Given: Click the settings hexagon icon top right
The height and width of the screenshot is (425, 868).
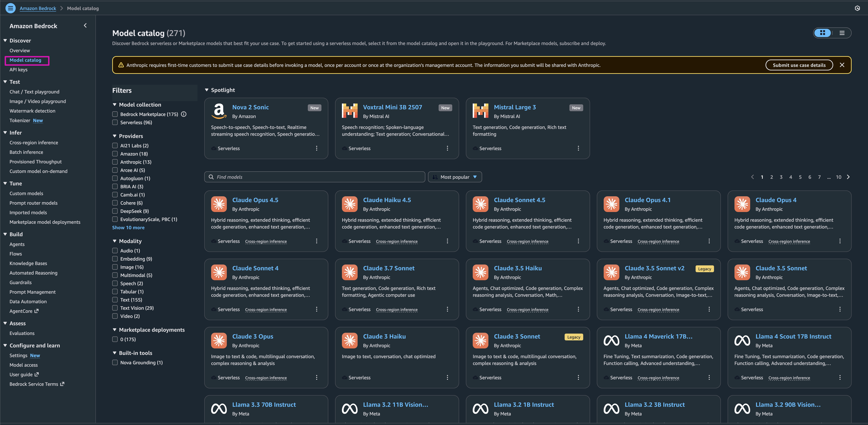Looking at the screenshot, I should coord(857,8).
